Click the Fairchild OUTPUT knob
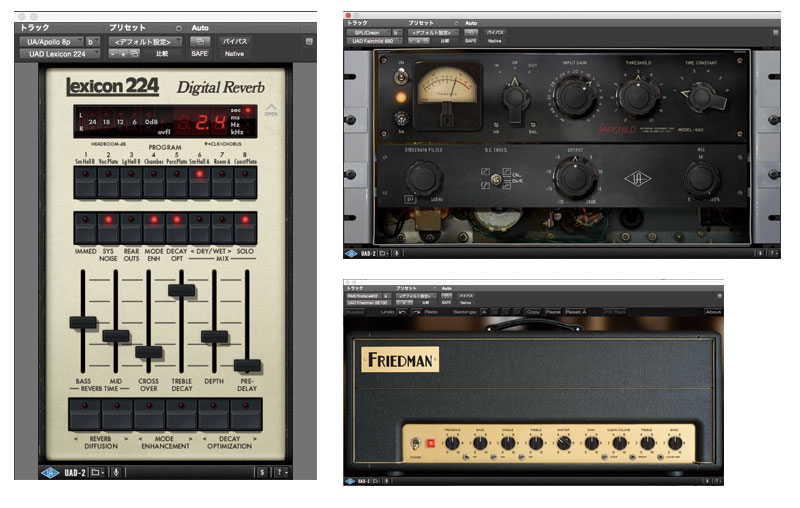The height and width of the screenshot is (508, 800). click(574, 178)
